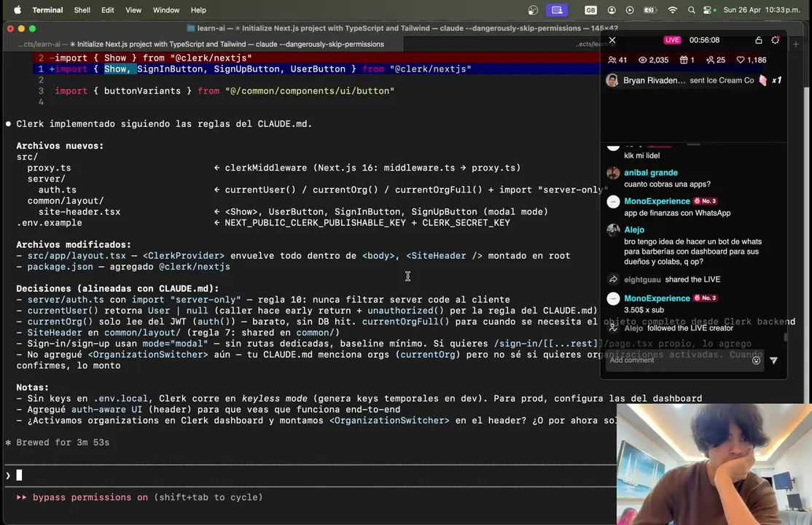Click the Spotlight search icon in menu bar
812x525 pixels.
click(x=691, y=10)
